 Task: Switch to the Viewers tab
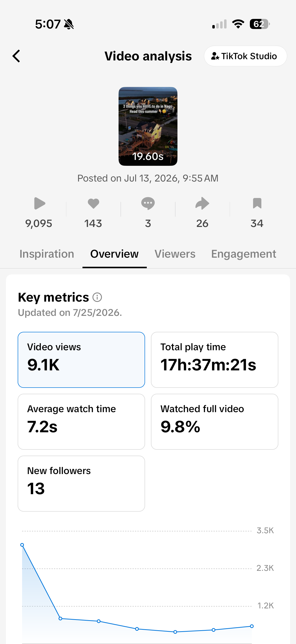point(175,254)
